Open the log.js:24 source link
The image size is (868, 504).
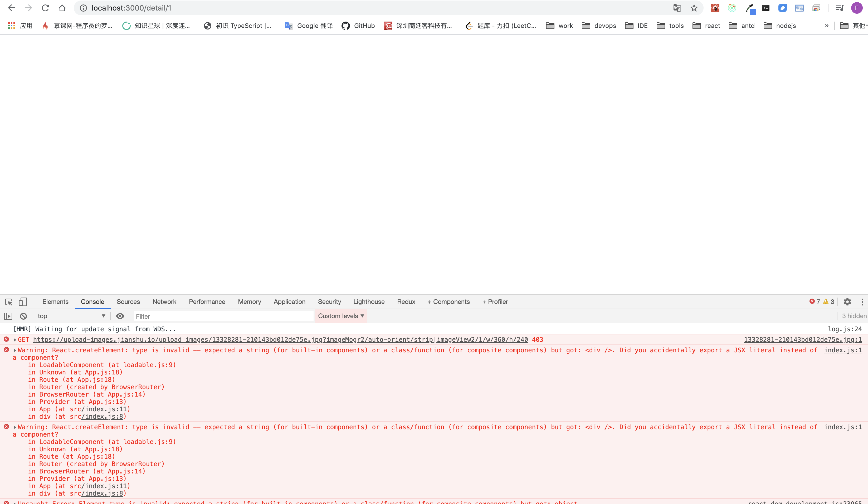click(x=845, y=329)
